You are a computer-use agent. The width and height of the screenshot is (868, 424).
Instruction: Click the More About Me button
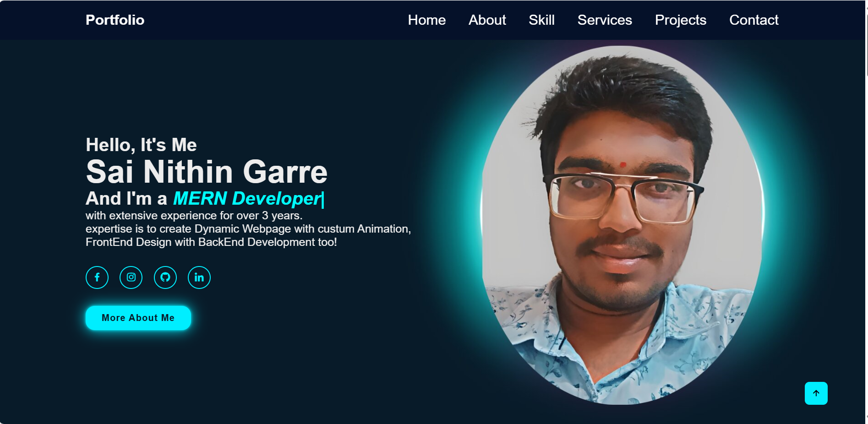[x=138, y=317]
